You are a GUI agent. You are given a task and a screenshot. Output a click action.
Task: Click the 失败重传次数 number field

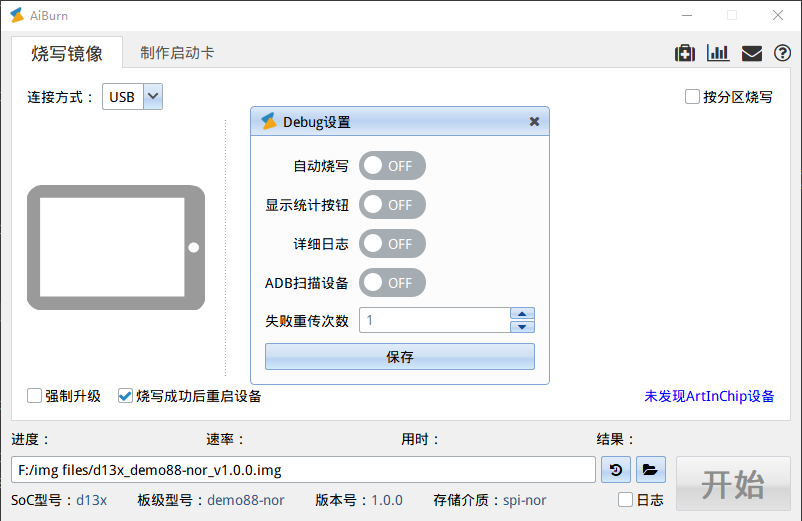pyautogui.click(x=435, y=320)
